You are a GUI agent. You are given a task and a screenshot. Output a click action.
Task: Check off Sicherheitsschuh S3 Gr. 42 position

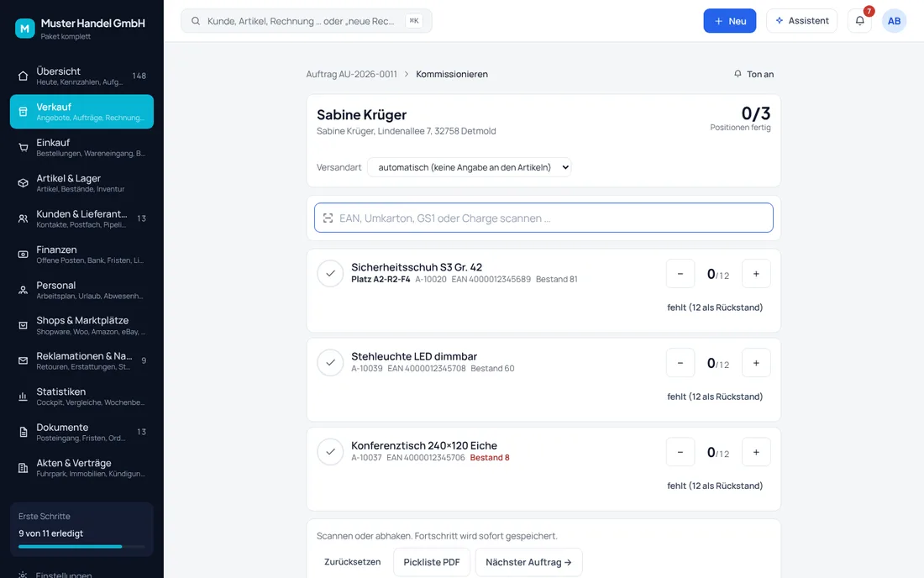pos(330,273)
